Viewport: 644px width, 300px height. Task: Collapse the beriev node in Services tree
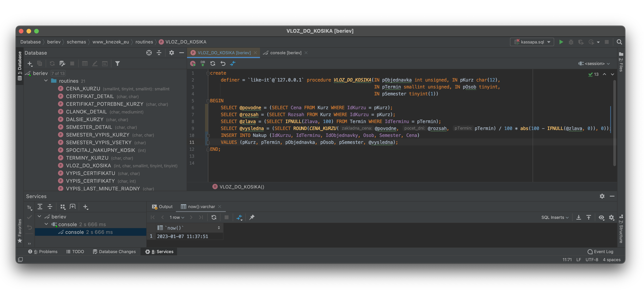click(x=40, y=216)
